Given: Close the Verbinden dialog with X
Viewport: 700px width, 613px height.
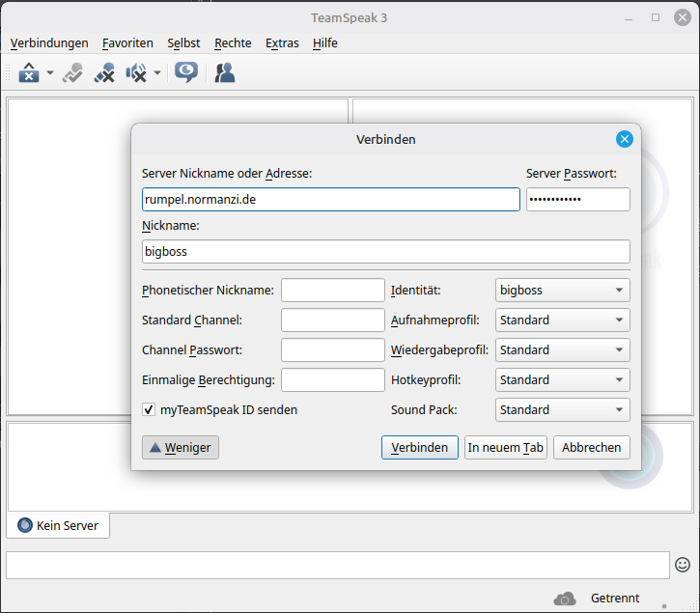Looking at the screenshot, I should point(625,139).
